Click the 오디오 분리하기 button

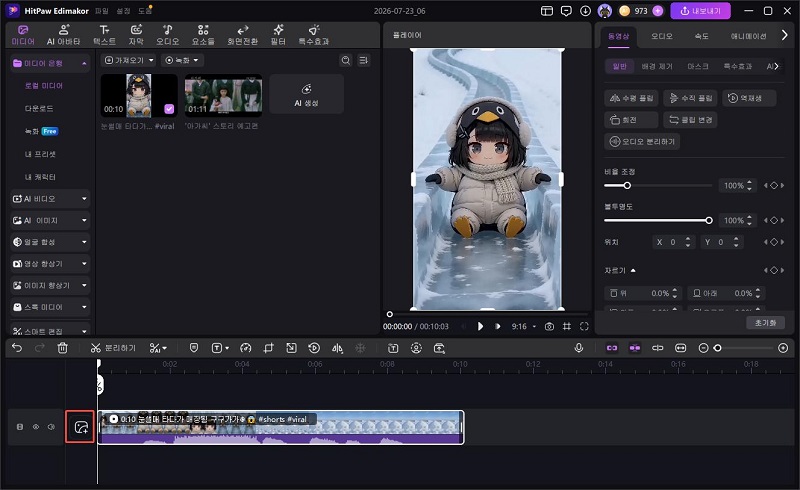click(x=642, y=141)
